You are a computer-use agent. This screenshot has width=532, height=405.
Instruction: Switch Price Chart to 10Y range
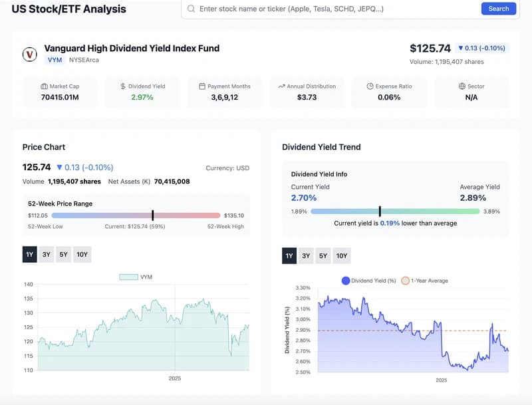(82, 255)
